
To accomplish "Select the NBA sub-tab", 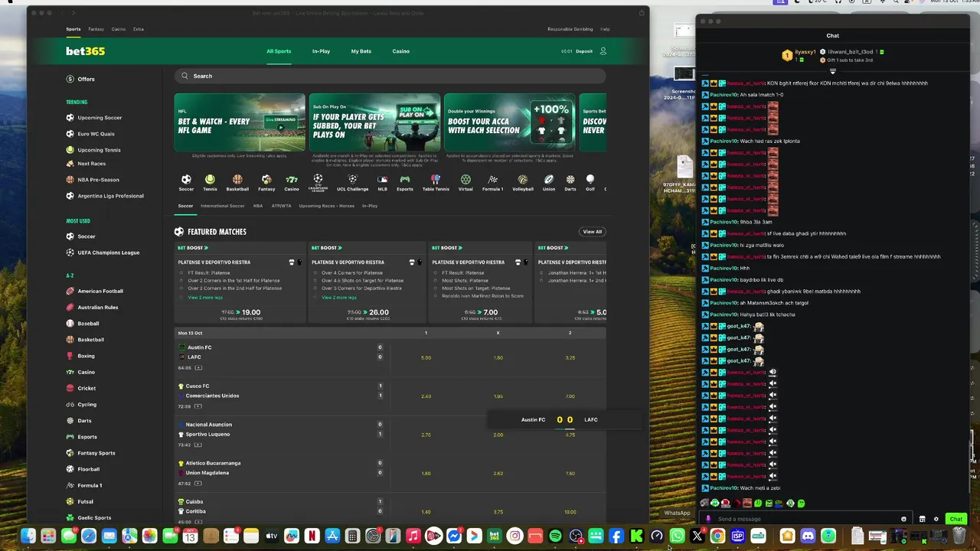I will point(258,206).
